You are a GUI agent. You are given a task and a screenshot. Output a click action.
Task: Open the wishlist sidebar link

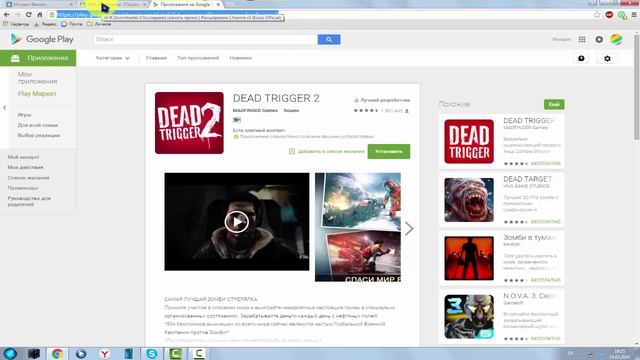point(28,178)
